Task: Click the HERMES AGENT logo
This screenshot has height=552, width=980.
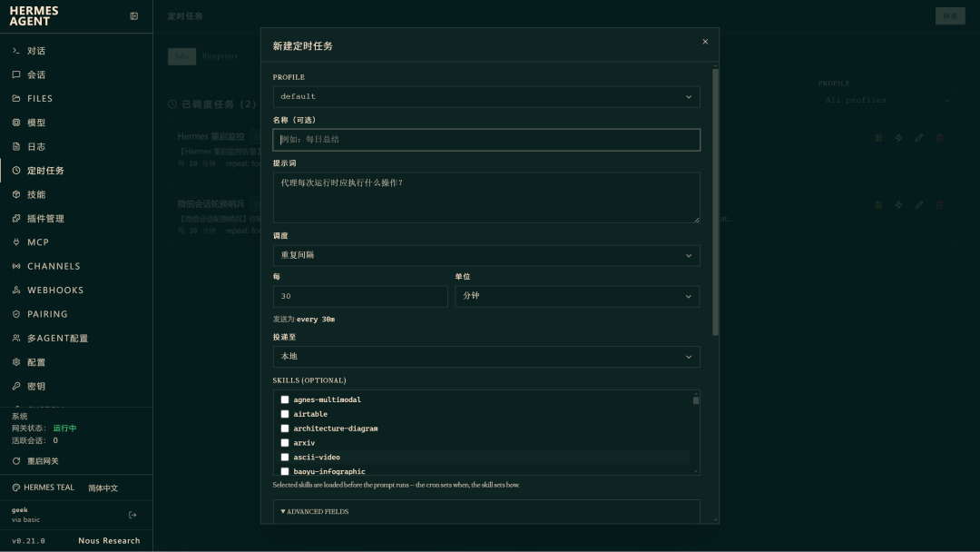Action: click(34, 16)
